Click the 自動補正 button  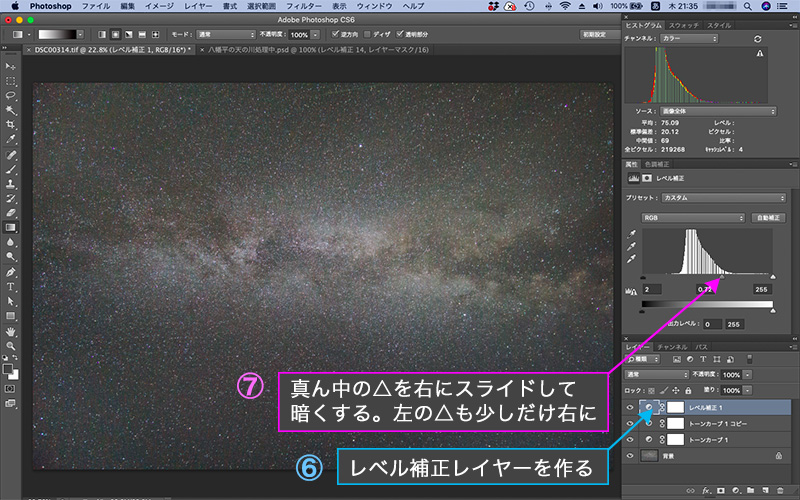(768, 218)
